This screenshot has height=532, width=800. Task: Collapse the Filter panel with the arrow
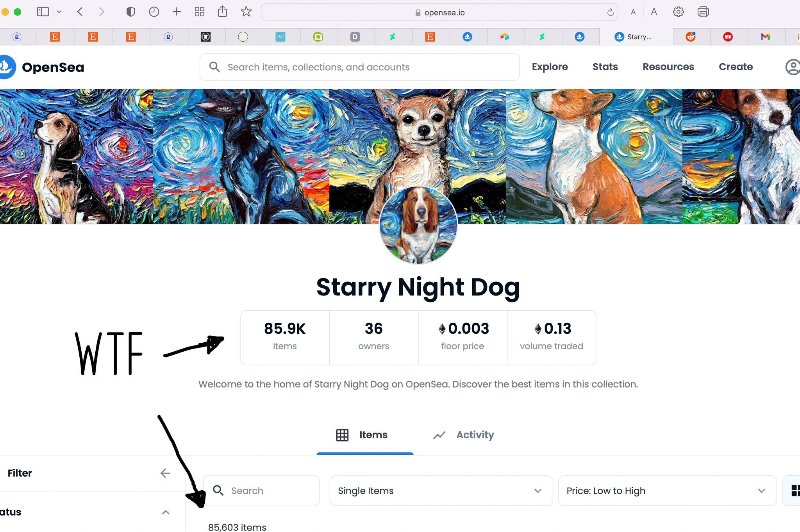[x=165, y=473]
